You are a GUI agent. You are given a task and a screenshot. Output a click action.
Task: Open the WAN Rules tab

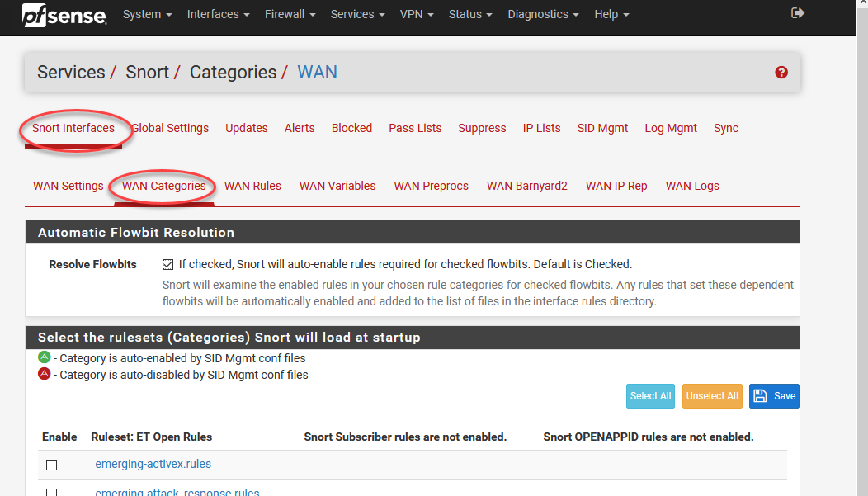[252, 186]
